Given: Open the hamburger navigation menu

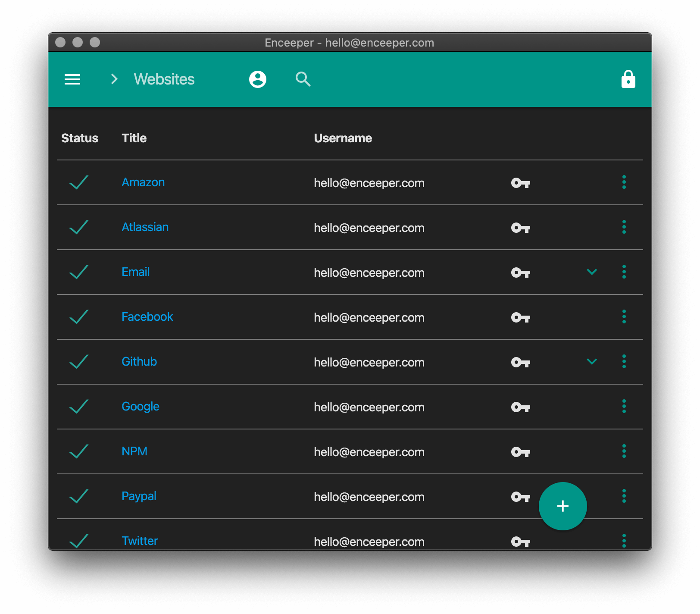Looking at the screenshot, I should tap(72, 79).
